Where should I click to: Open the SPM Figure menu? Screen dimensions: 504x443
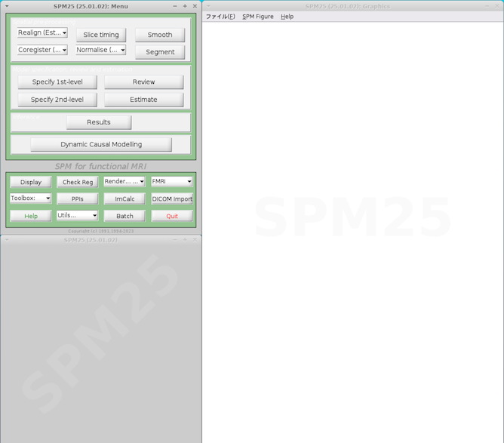pos(258,17)
